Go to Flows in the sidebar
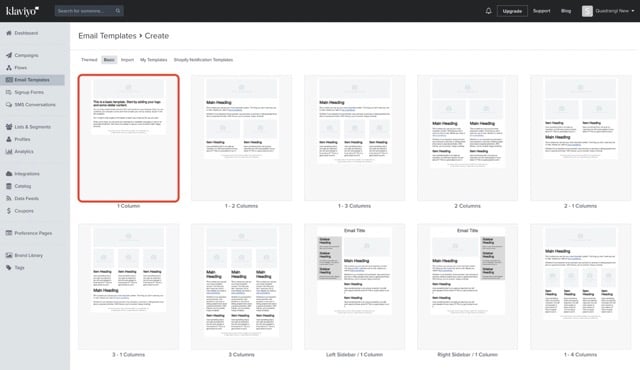Image resolution: width=640 pixels, height=370 pixels. (21, 68)
